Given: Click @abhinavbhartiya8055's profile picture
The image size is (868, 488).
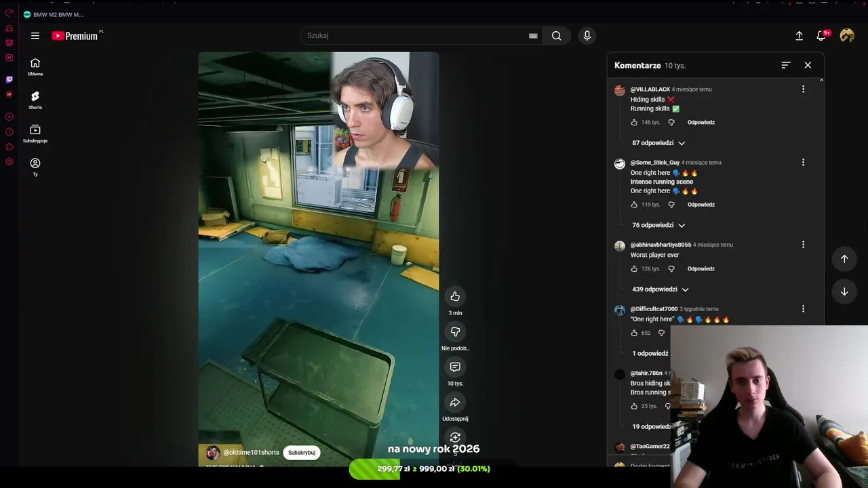Looking at the screenshot, I should pyautogui.click(x=620, y=247).
